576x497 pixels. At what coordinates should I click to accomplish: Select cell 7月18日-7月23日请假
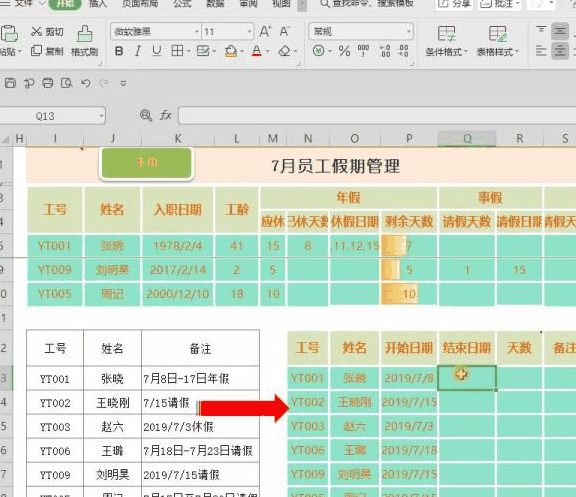click(x=200, y=450)
